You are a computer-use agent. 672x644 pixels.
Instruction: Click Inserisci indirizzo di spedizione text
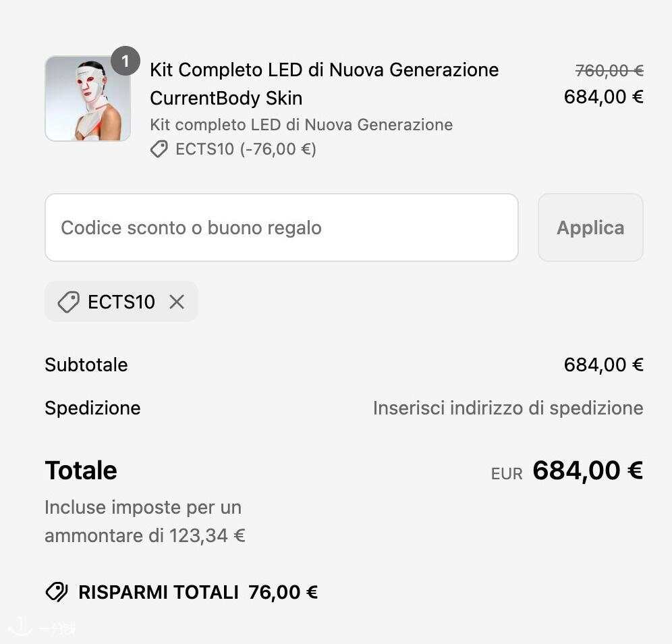(x=508, y=408)
